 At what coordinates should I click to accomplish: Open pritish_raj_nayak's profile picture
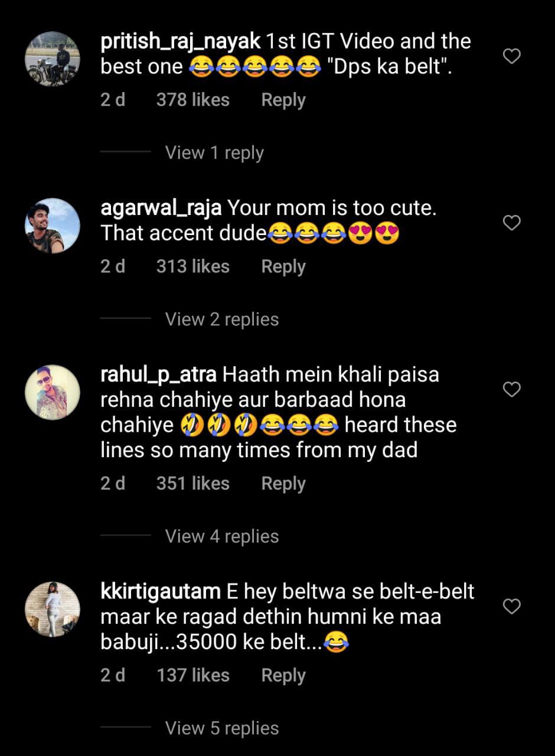pyautogui.click(x=53, y=59)
